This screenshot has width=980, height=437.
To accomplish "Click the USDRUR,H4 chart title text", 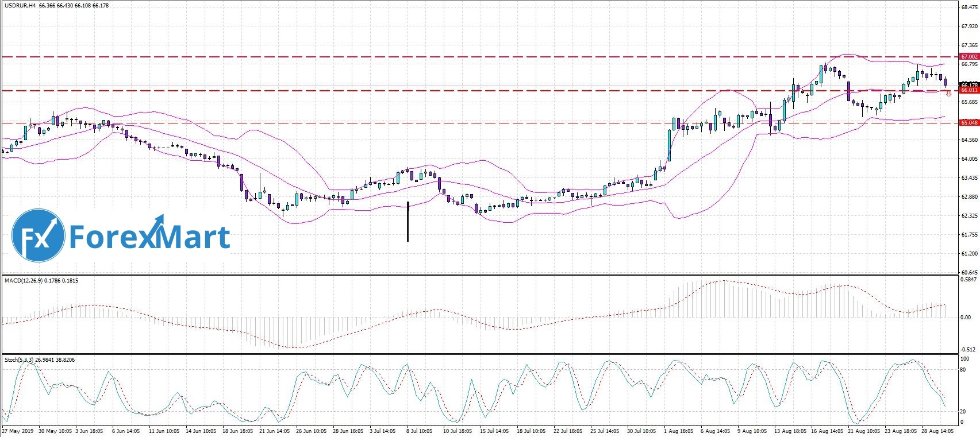I will [20, 6].
